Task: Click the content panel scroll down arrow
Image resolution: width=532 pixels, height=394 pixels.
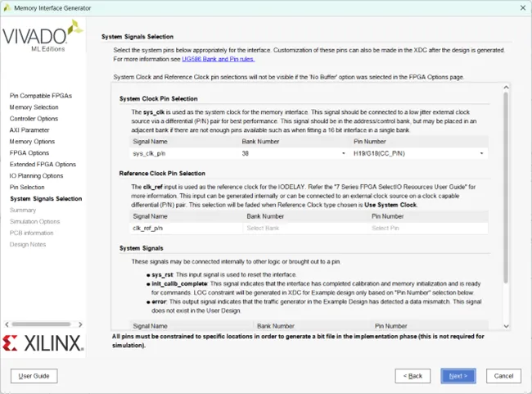Action: pos(506,326)
